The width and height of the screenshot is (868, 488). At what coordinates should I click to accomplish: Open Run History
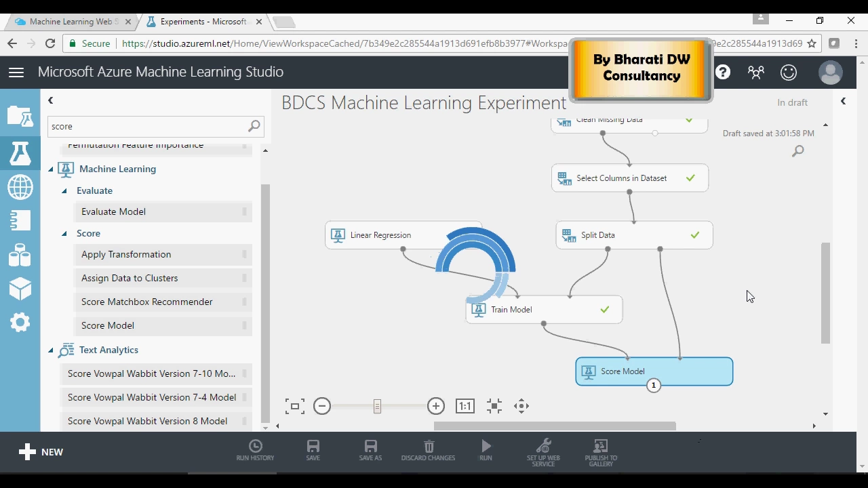tap(256, 450)
